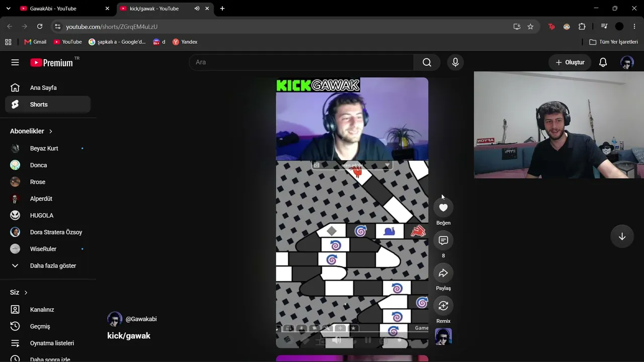Open the WiseRuler channel
Image resolution: width=644 pixels, height=362 pixels.
tap(48, 249)
